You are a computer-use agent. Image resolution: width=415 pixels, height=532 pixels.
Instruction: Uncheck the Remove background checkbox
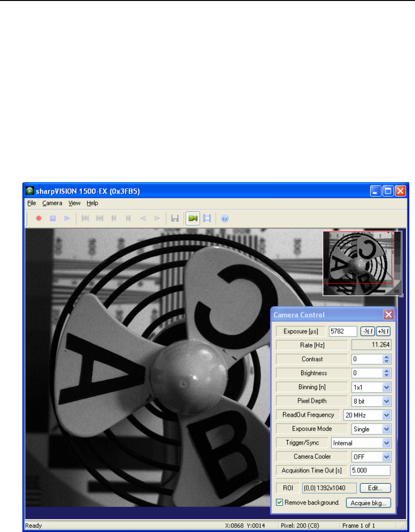[280, 502]
